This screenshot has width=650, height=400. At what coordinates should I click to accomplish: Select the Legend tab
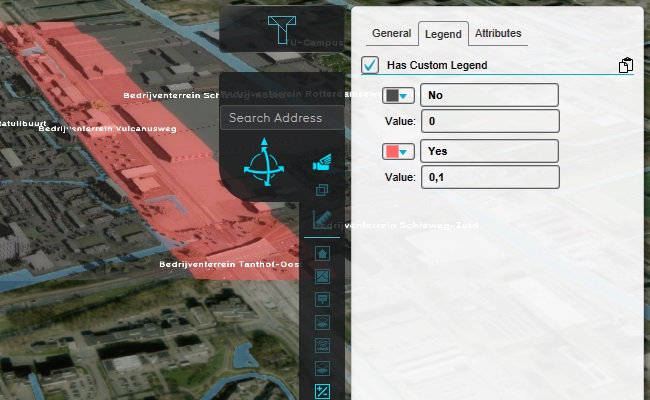click(x=443, y=34)
